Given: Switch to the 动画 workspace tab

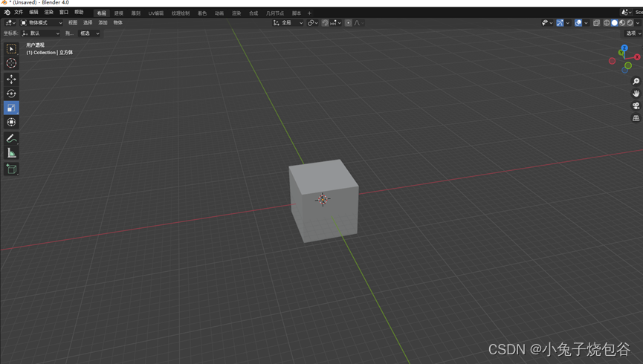Looking at the screenshot, I should 219,13.
